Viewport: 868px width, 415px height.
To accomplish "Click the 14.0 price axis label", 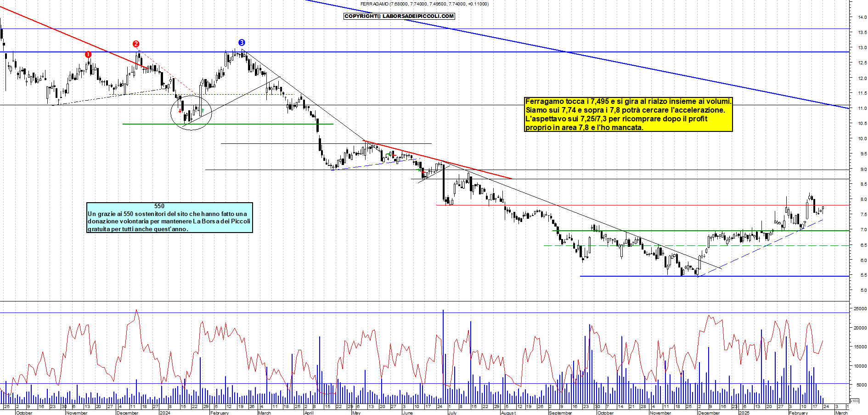I will [862, 17].
